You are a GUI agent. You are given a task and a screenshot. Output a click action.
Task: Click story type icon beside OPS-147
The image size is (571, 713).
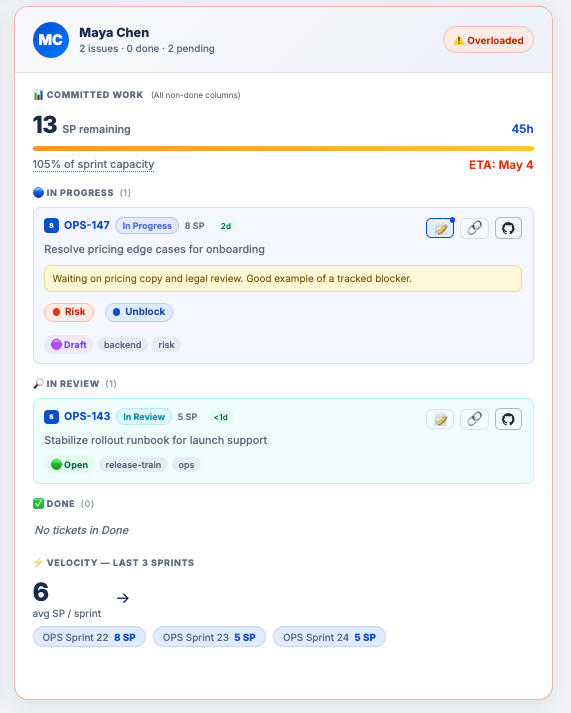click(x=51, y=226)
